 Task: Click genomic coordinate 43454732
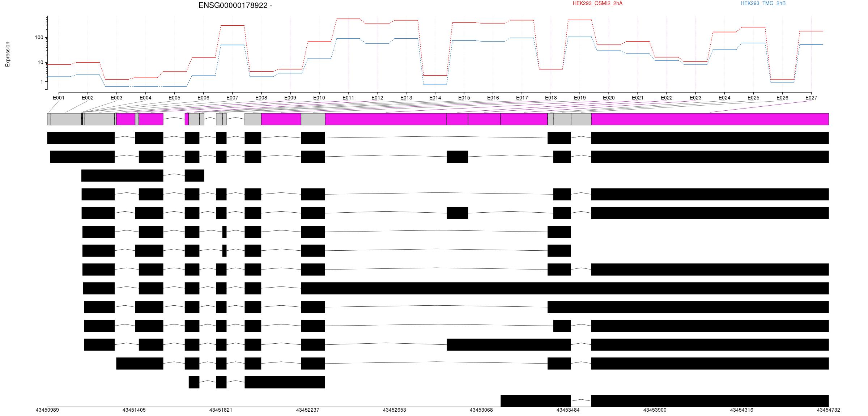[829, 410]
